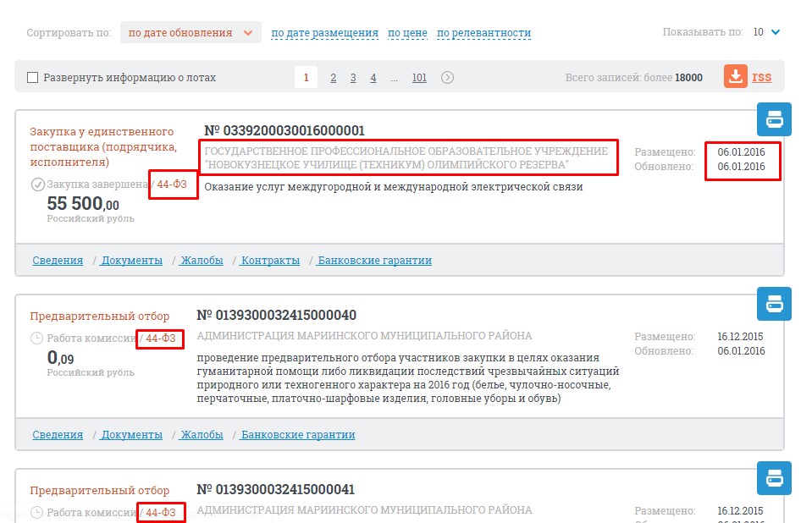This screenshot has height=523, width=812.
Task: Open 'Банковские гарантии' of the first purchase
Action: pyautogui.click(x=374, y=261)
